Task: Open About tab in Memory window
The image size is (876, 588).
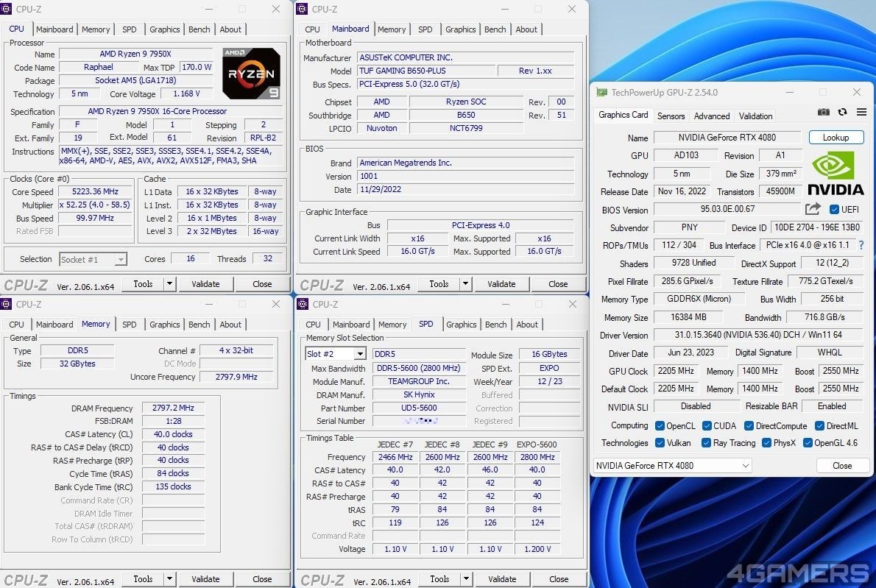Action: click(230, 325)
